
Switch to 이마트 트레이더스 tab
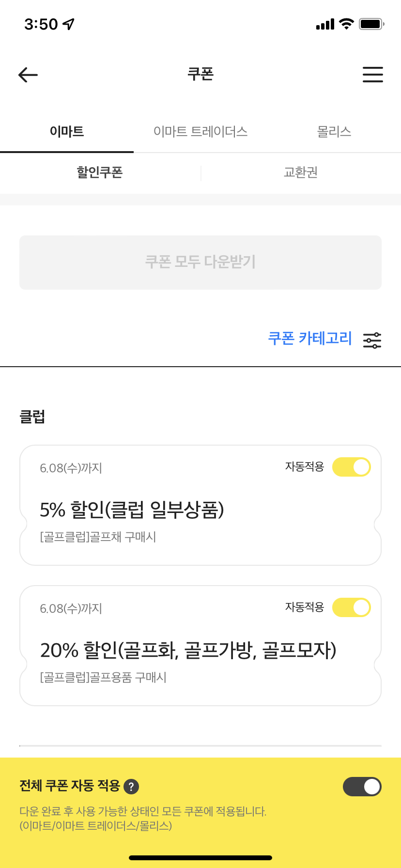click(x=200, y=132)
